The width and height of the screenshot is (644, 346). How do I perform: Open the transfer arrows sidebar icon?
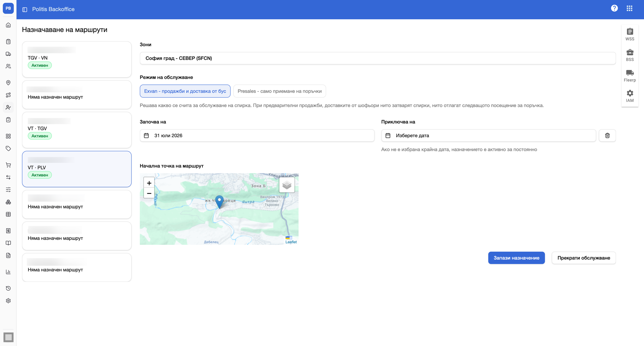click(x=8, y=177)
